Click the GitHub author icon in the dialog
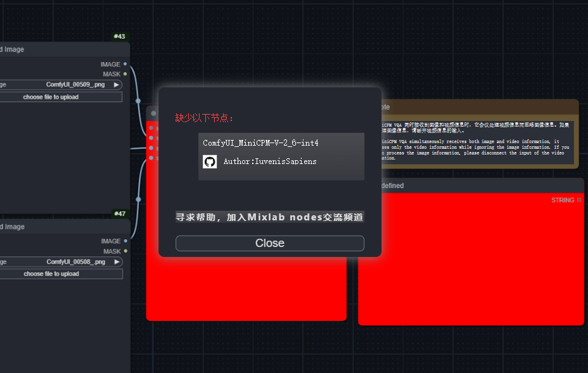588x373 pixels. [209, 161]
